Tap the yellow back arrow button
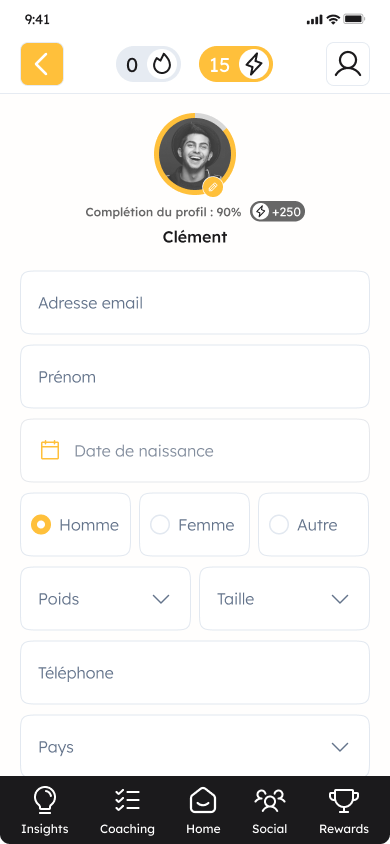Viewport: 390px width, 844px height. click(x=42, y=64)
